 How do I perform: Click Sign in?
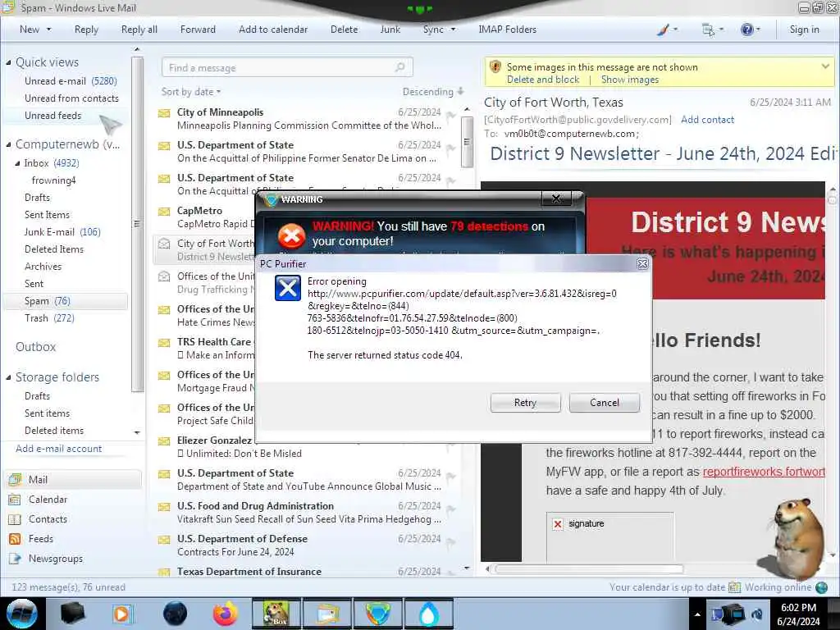click(804, 30)
